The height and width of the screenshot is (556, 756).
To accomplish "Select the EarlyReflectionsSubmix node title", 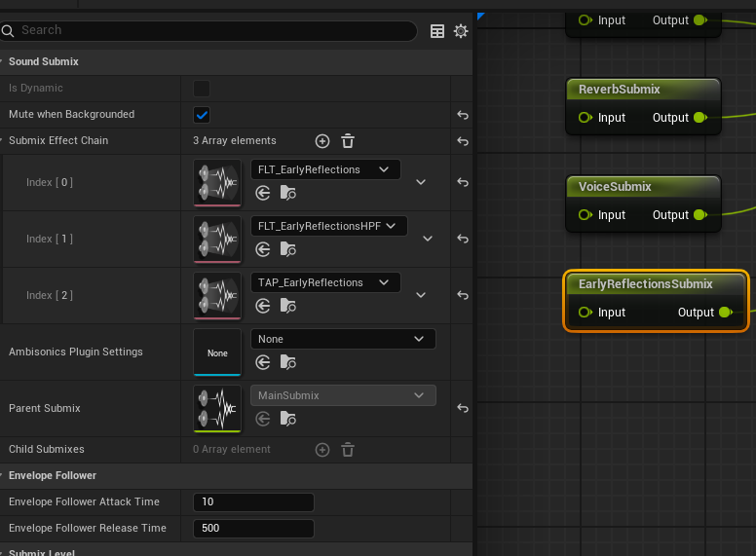I will (x=645, y=283).
